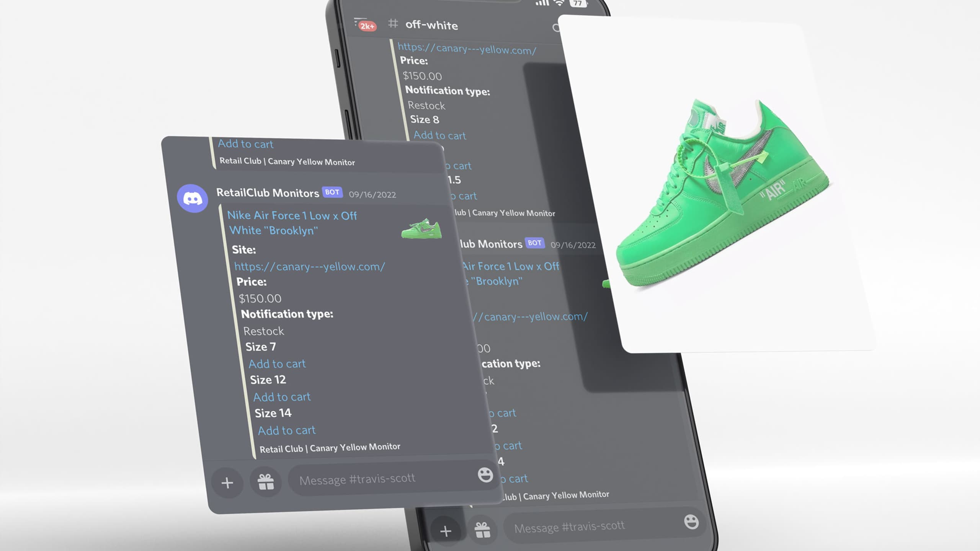Click RetailClub Monitors username in floating card
980x551 pixels.
click(x=268, y=192)
